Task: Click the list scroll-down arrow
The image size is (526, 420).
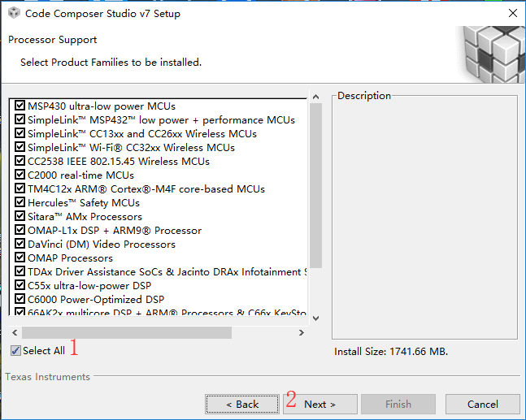Action: click(315, 318)
